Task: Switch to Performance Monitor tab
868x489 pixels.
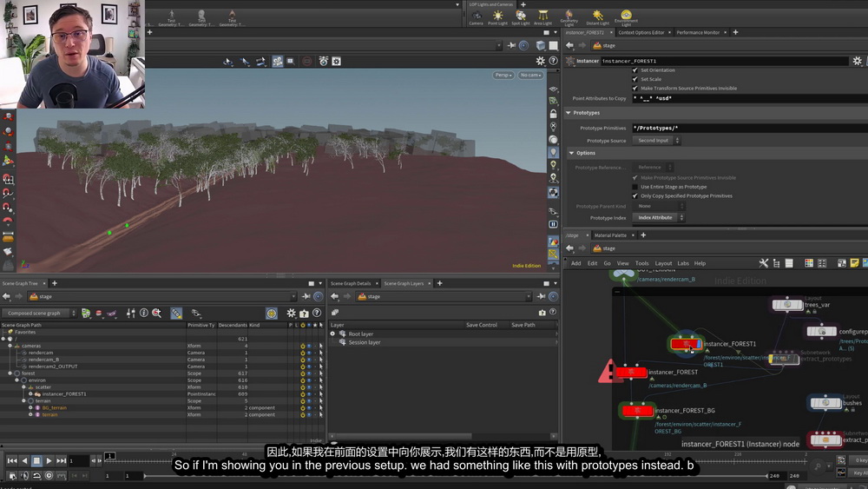Action: pos(698,33)
